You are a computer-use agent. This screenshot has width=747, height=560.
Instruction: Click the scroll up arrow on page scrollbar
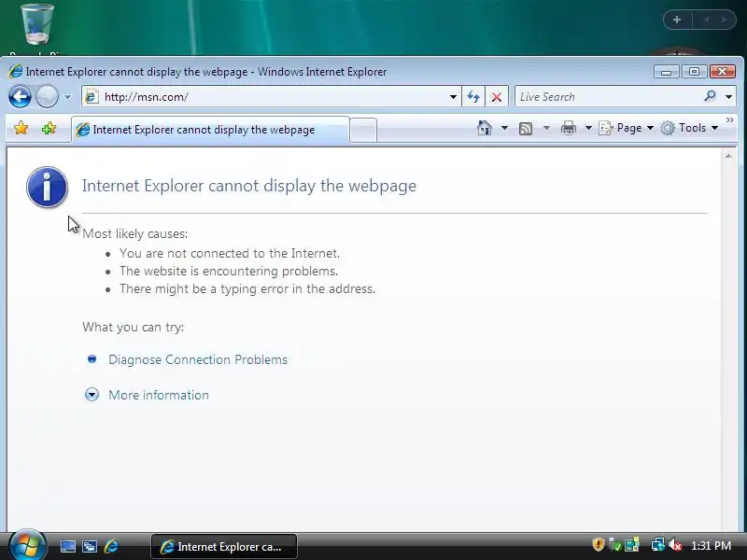(x=728, y=156)
